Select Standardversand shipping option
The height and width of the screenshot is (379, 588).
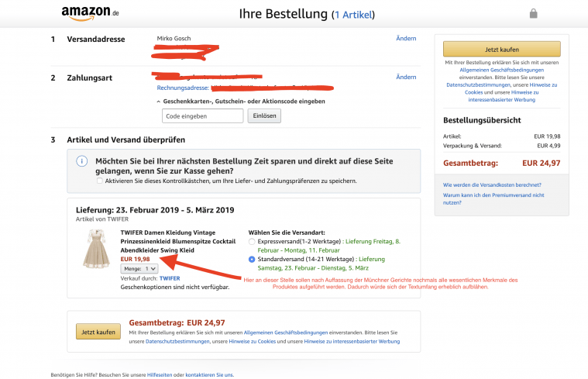(x=253, y=259)
